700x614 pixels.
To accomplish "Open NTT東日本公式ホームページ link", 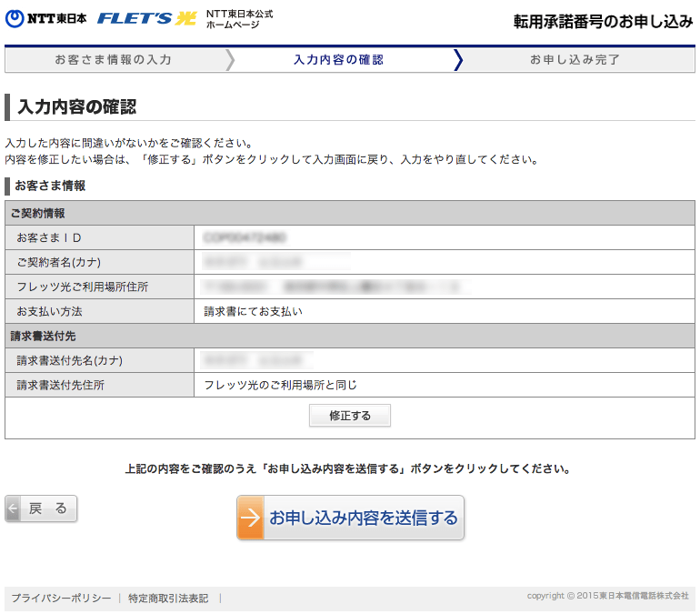I will click(x=239, y=19).
